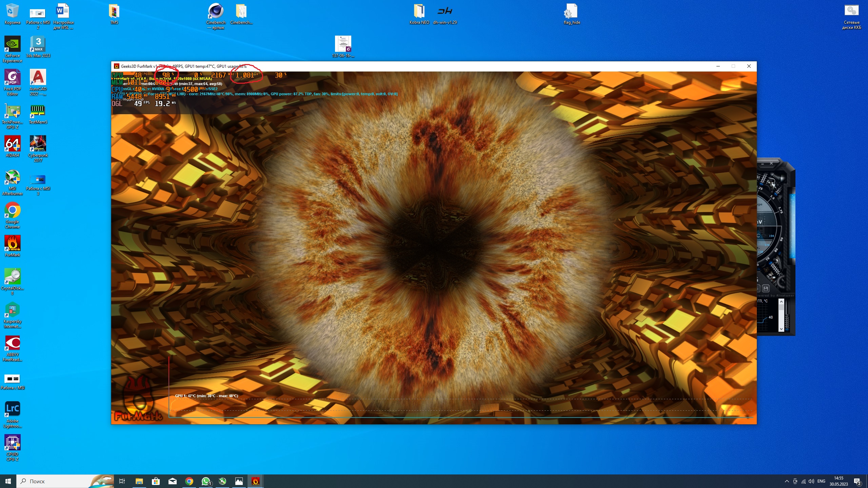Click the Afterburner save profile icon
The width and height of the screenshot is (868, 488).
pos(766,288)
